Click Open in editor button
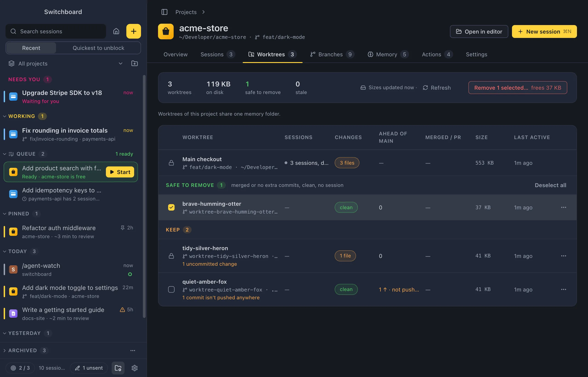The width and height of the screenshot is (588, 377). 479,31
